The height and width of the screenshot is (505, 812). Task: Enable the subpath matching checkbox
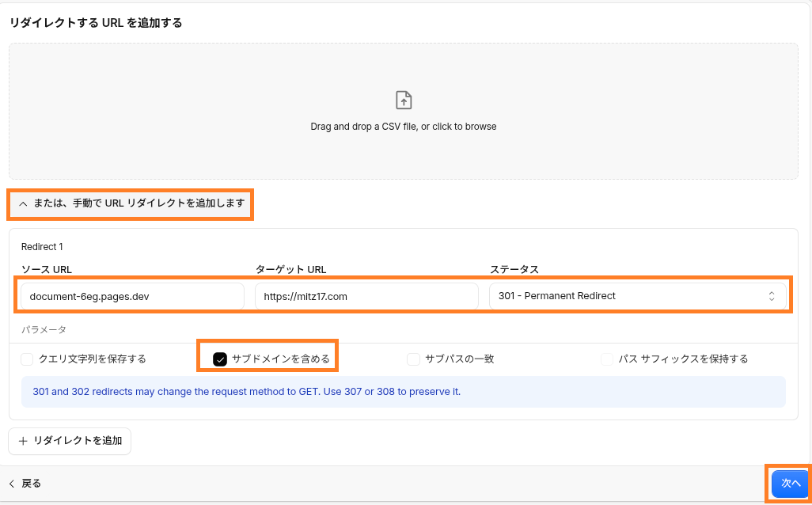(x=413, y=359)
